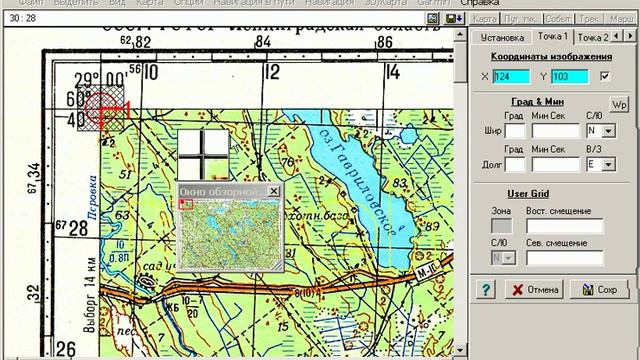Open the User Grid С/Ю dropdown

coord(509,258)
